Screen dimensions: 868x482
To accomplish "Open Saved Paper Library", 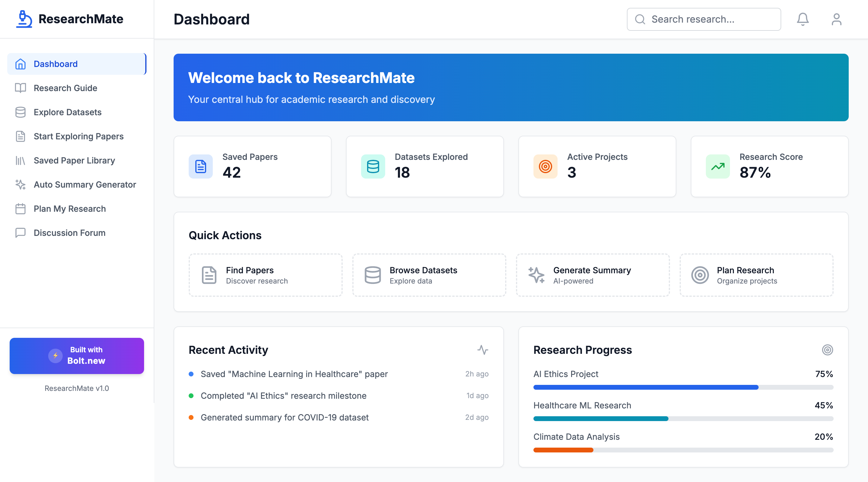I will click(x=74, y=160).
